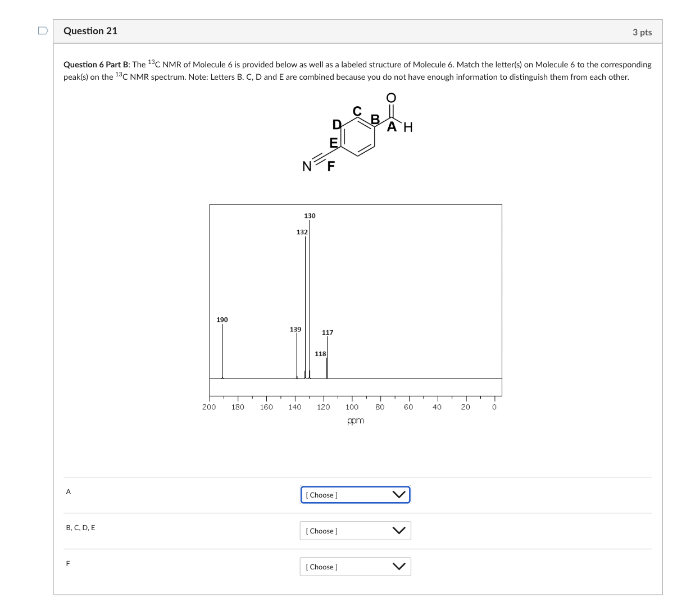
Task: Click the peak labeled 190 on the spectrum
Action: (x=222, y=348)
